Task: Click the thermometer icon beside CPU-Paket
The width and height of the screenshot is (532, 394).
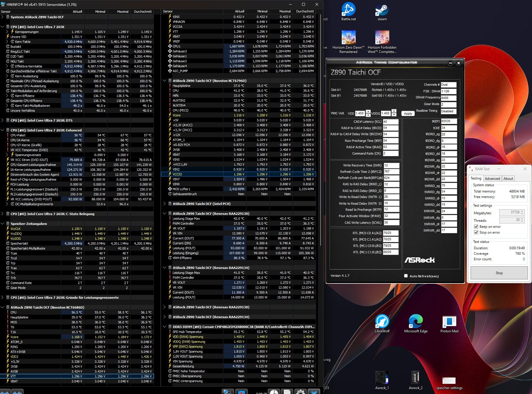Action: click(8, 135)
